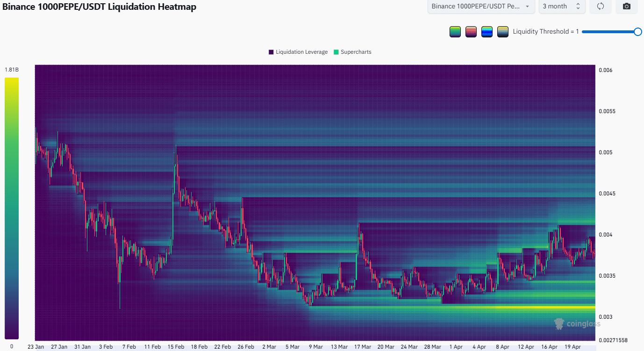644x351 pixels.
Task: Open the 3 month time range selector
Action: point(561,7)
